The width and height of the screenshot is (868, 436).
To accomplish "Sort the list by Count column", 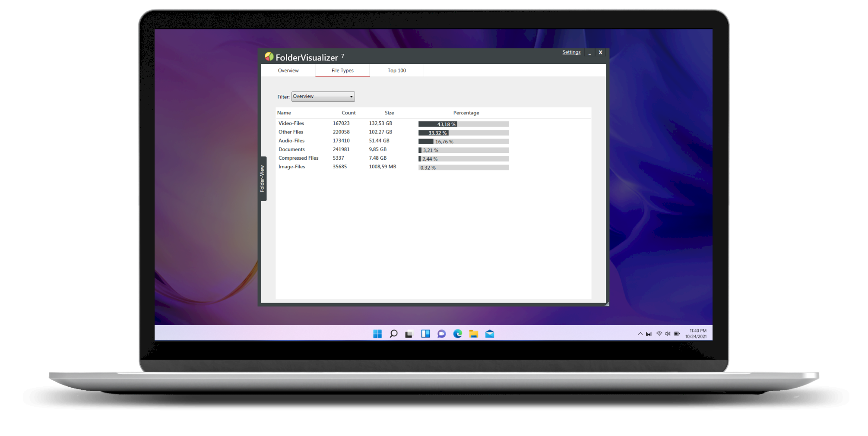I will point(348,113).
